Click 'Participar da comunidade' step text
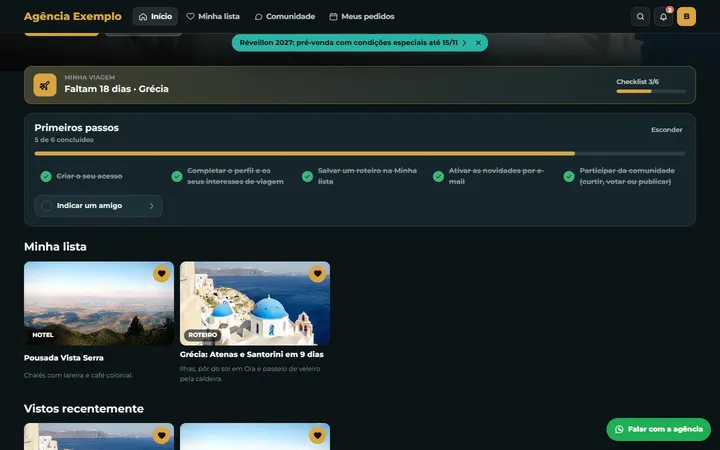This screenshot has height=450, width=720. coord(627,176)
